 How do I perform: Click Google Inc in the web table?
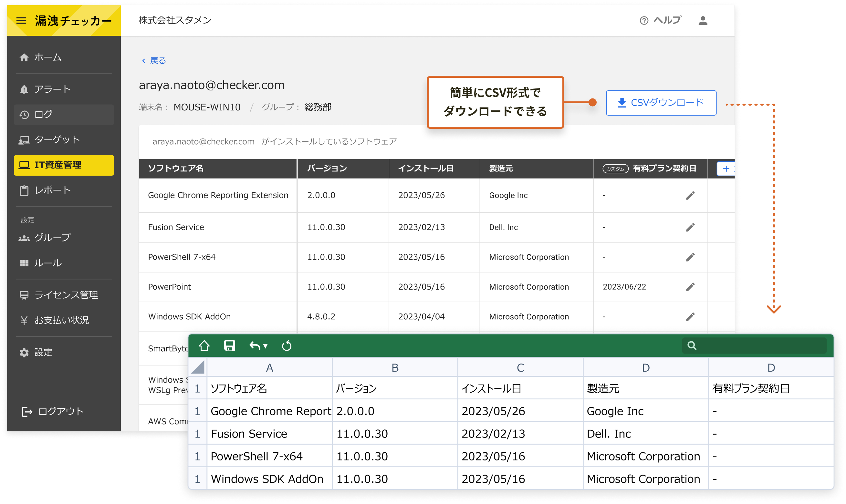tap(508, 196)
